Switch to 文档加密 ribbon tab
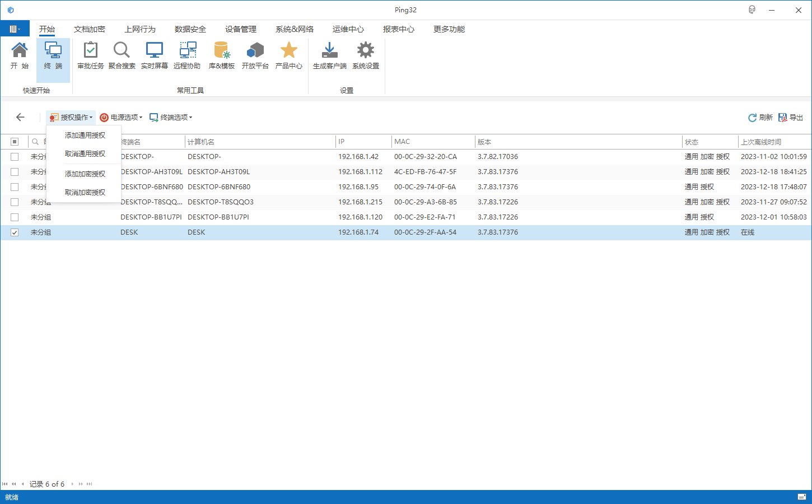 pos(90,29)
